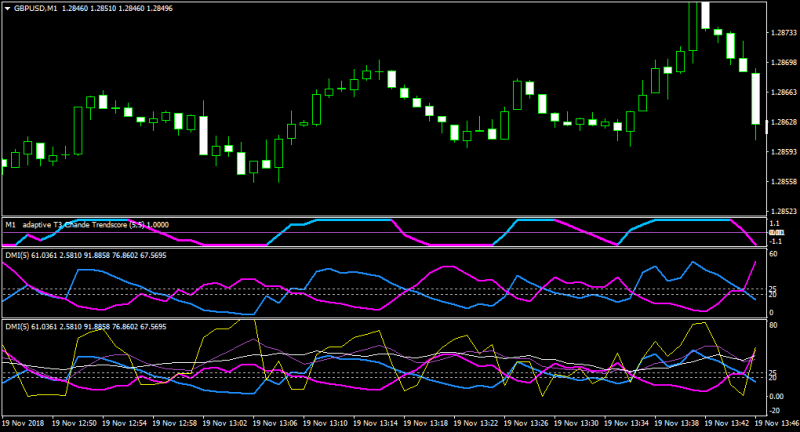Click the 19 Nov 13:22 time label
This screenshot has width=800, height=432.
click(x=476, y=423)
